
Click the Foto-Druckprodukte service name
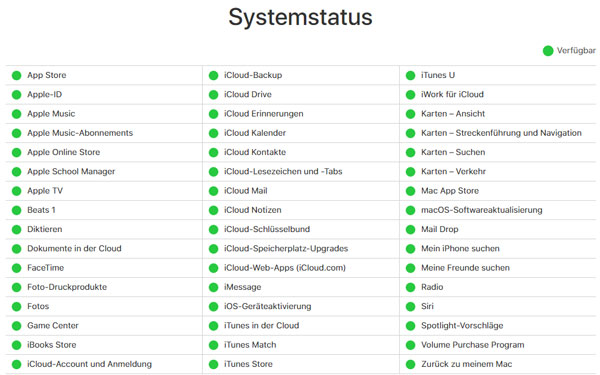tap(67, 287)
